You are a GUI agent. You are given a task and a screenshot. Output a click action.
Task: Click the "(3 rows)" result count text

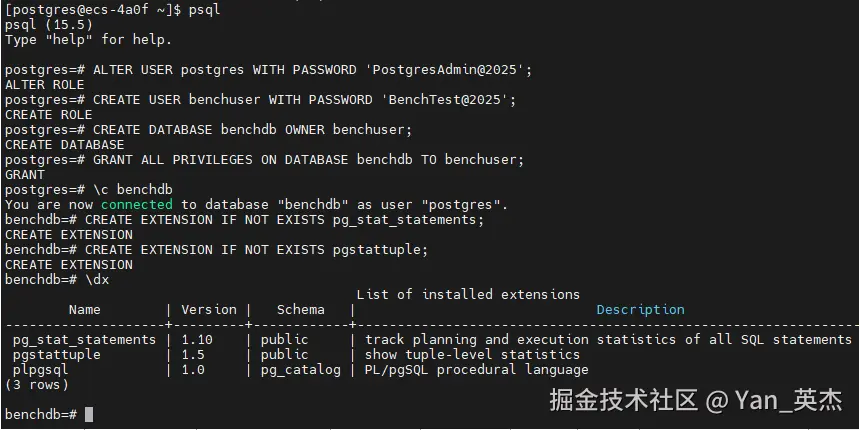(x=36, y=384)
